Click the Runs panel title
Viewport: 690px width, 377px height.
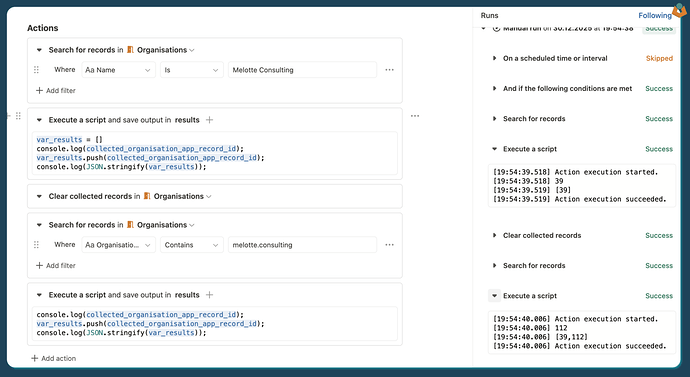pyautogui.click(x=489, y=15)
